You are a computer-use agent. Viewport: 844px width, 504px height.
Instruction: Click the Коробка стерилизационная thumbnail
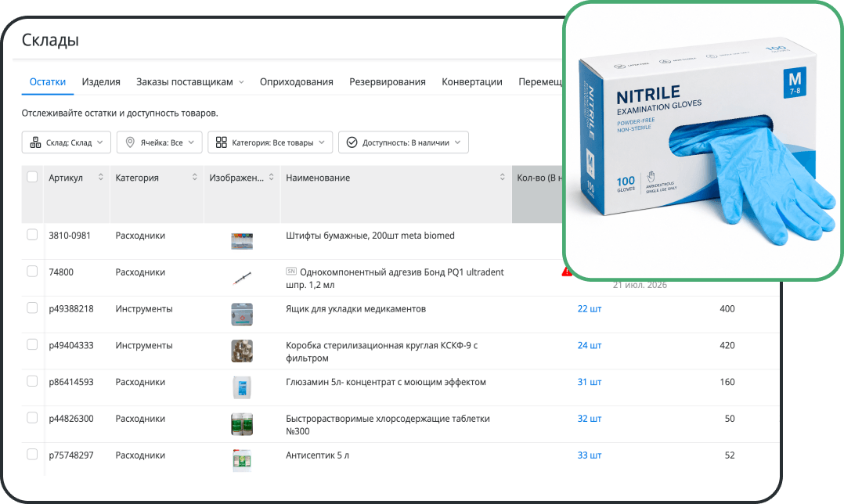[x=242, y=351]
